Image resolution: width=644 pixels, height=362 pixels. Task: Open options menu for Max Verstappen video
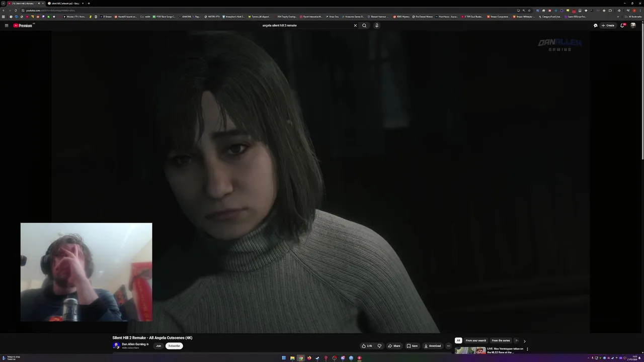pyautogui.click(x=527, y=349)
